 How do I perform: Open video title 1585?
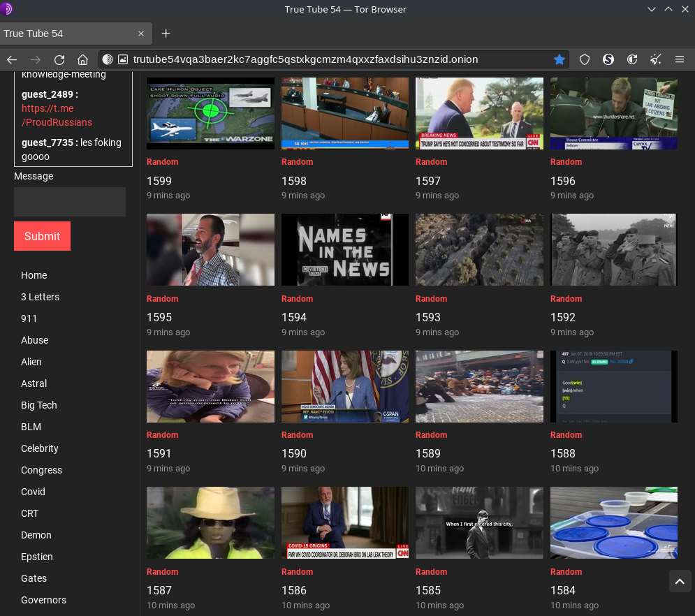(428, 591)
